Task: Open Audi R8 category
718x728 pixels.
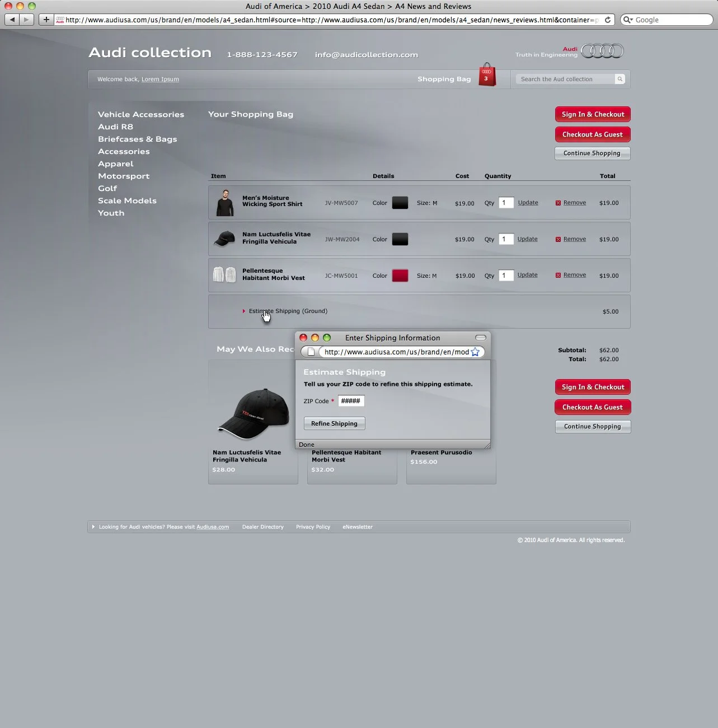Action: click(115, 127)
